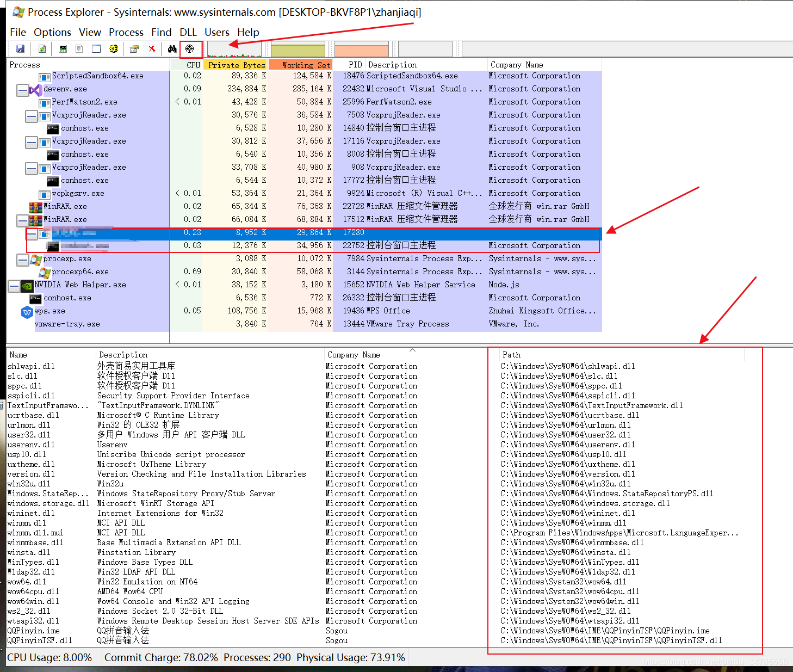Viewport: 793px width, 672px height.
Task: Collapse the NVIDIA Web Helper.exe tree node
Action: pos(14,286)
